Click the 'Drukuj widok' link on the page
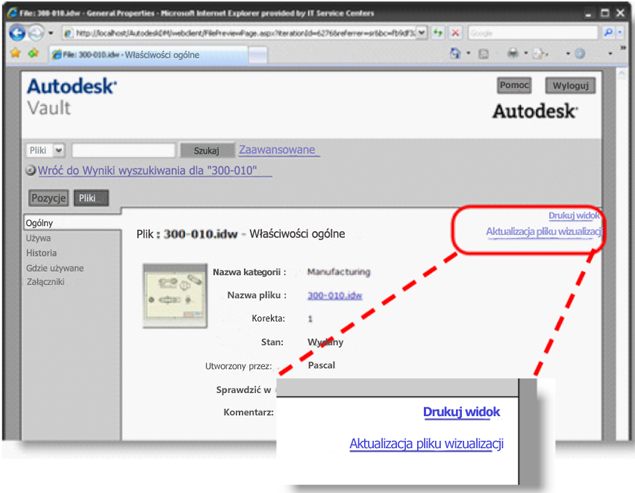The height and width of the screenshot is (493, 635). coord(574,216)
